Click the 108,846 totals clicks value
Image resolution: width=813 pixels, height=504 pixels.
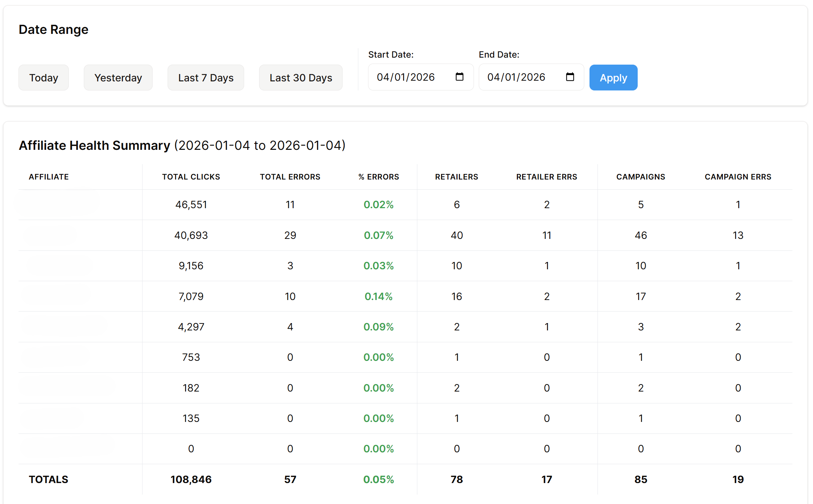pyautogui.click(x=191, y=480)
